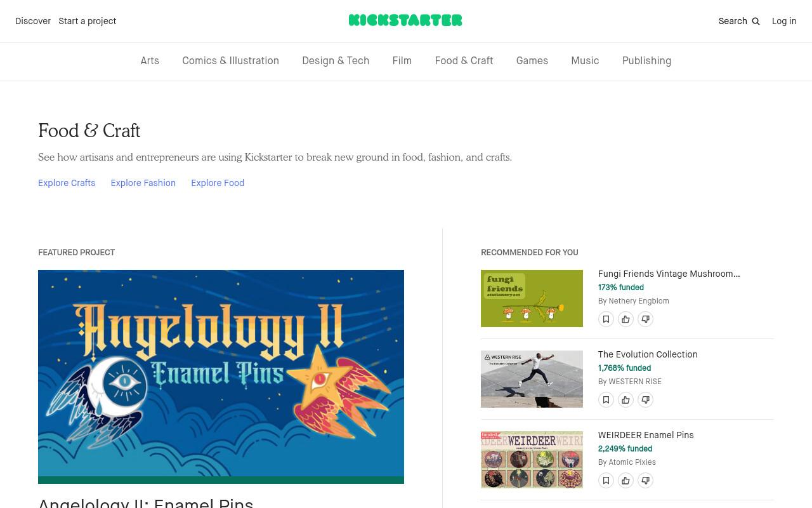
Task: Thumbs up the Fungi Friends project
Action: 625,319
